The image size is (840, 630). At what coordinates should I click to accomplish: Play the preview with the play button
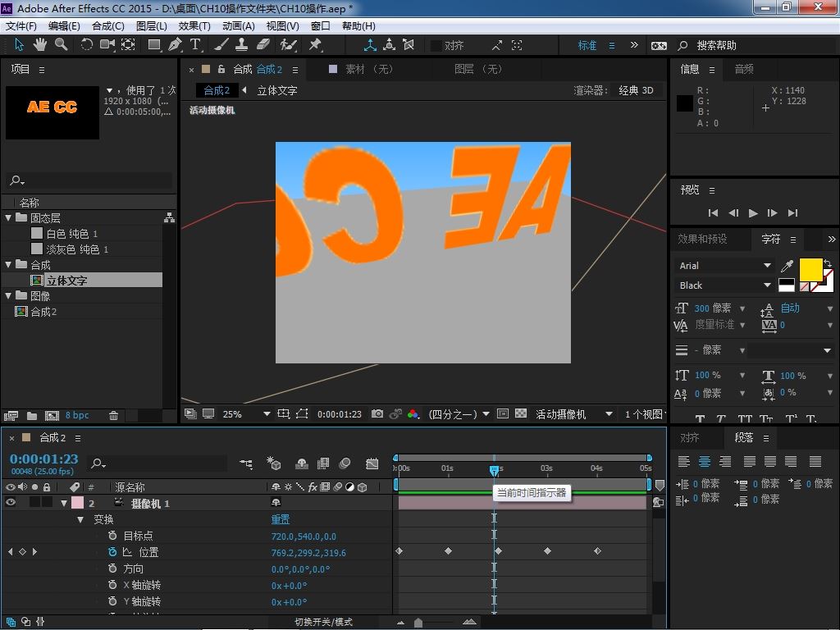pos(753,213)
